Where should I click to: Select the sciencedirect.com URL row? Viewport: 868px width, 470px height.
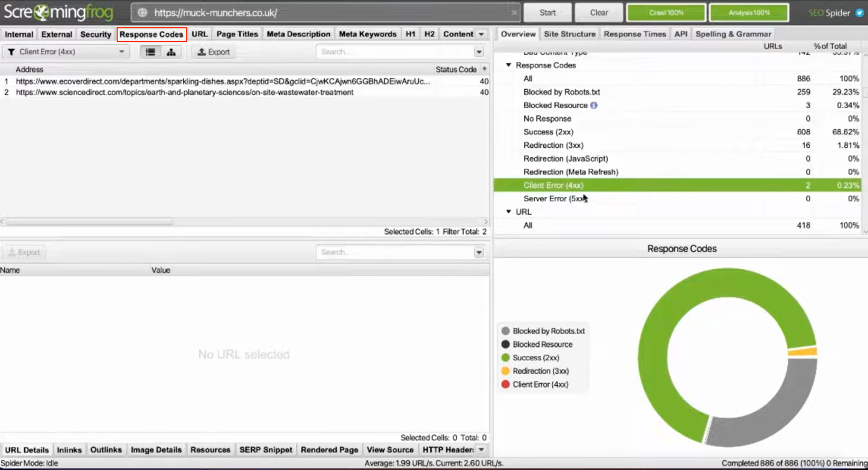[x=245, y=92]
